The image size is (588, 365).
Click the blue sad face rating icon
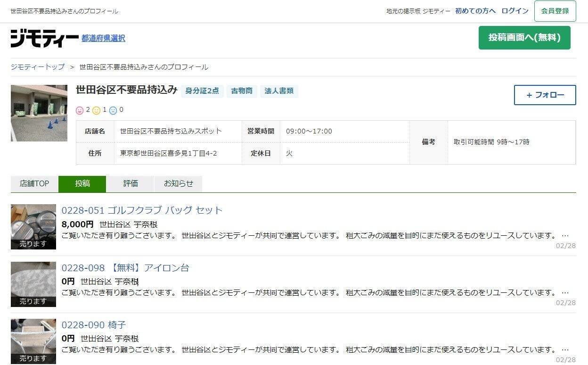[x=113, y=110]
